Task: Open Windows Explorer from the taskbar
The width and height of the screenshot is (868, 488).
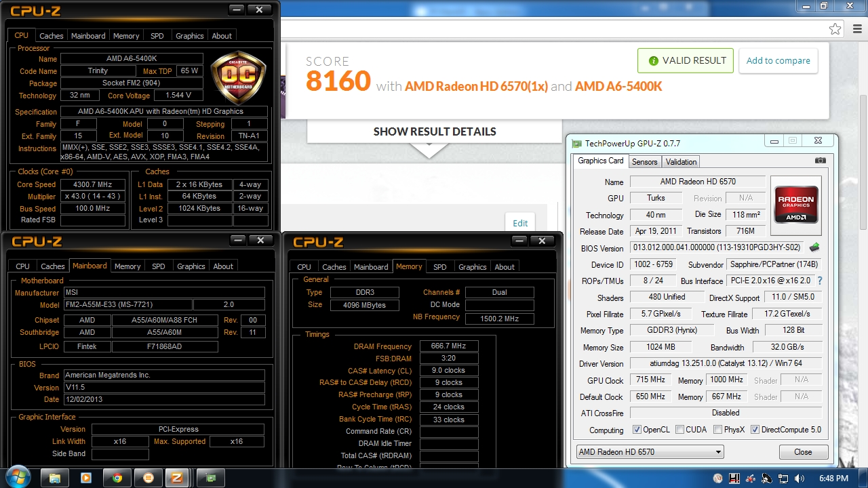Action: (x=56, y=478)
